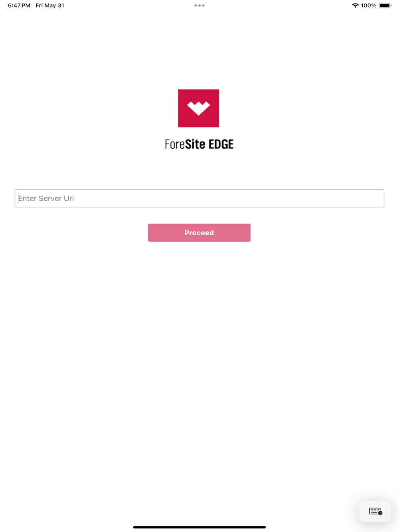399x532 pixels.
Task: Open the three-dot multitasking menu
Action: coord(199,6)
